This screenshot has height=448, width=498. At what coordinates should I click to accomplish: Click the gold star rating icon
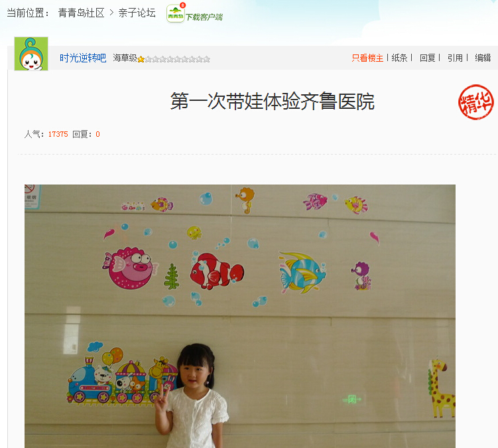pyautogui.click(x=141, y=59)
